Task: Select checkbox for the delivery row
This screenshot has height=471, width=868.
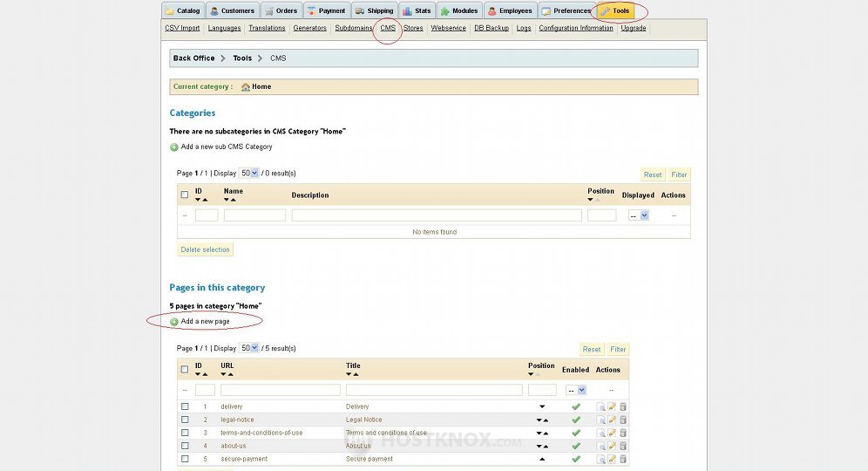Action: coord(185,406)
